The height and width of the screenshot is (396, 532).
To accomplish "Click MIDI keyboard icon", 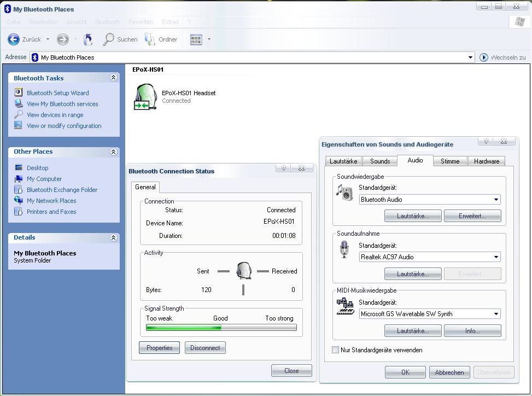I will 345,306.
